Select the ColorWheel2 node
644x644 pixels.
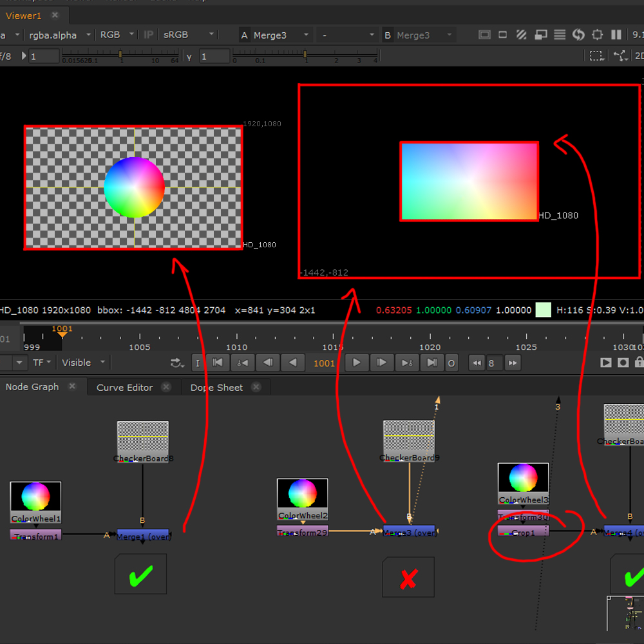(x=303, y=499)
